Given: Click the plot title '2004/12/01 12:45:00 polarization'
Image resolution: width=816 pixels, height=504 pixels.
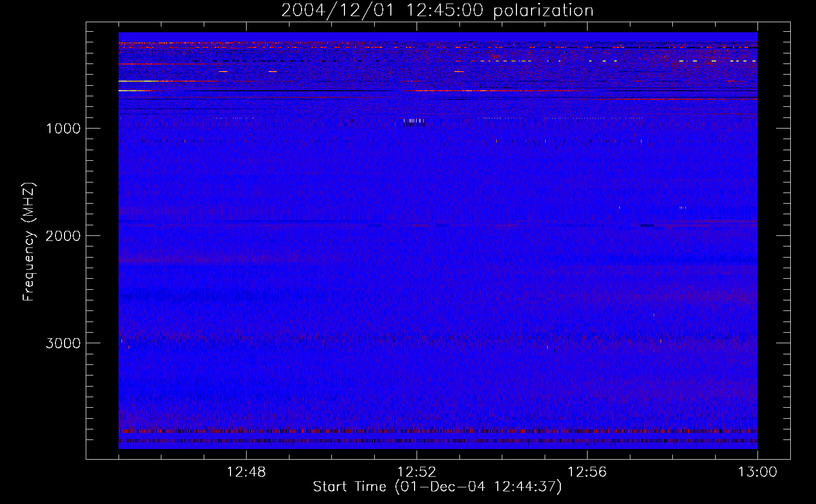Looking at the screenshot, I should point(437,11).
